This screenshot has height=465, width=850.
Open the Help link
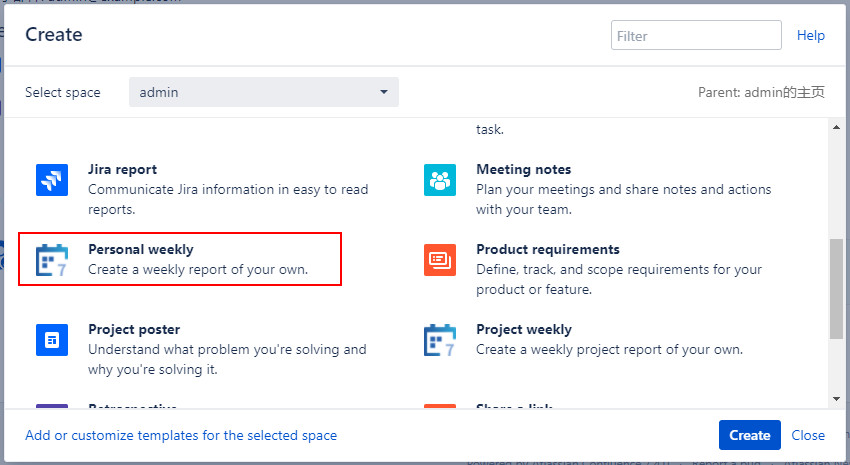click(810, 35)
